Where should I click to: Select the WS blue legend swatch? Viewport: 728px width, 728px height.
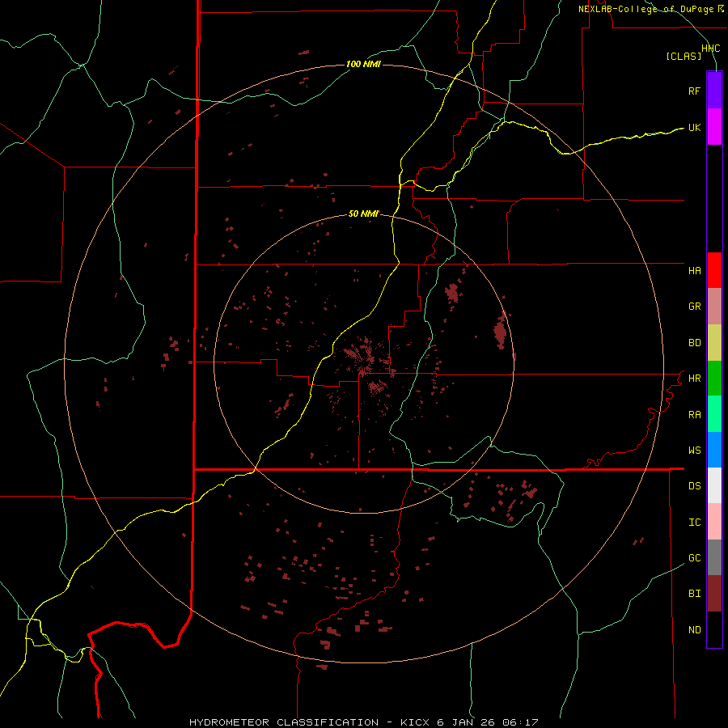[714, 450]
